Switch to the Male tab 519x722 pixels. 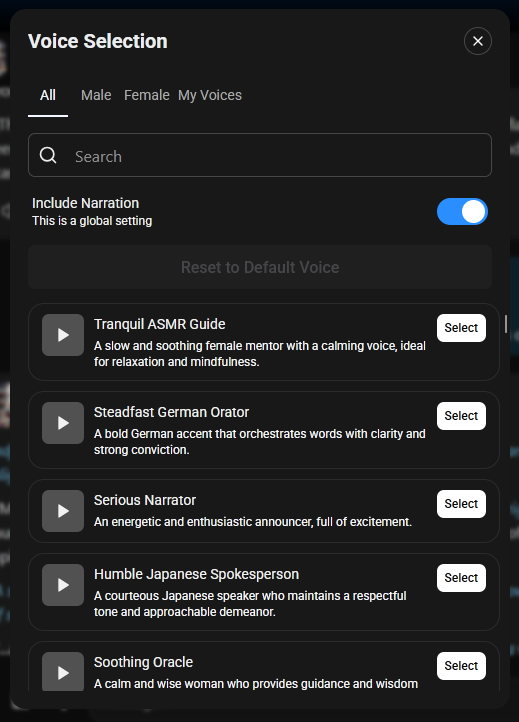point(96,95)
